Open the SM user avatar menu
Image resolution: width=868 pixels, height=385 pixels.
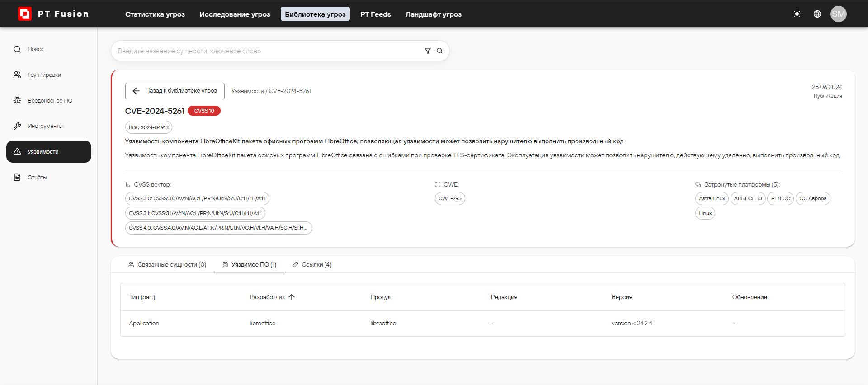tap(839, 14)
